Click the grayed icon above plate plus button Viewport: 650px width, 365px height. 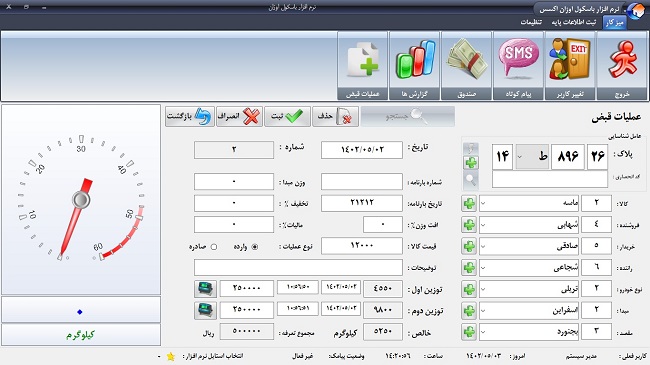click(471, 148)
